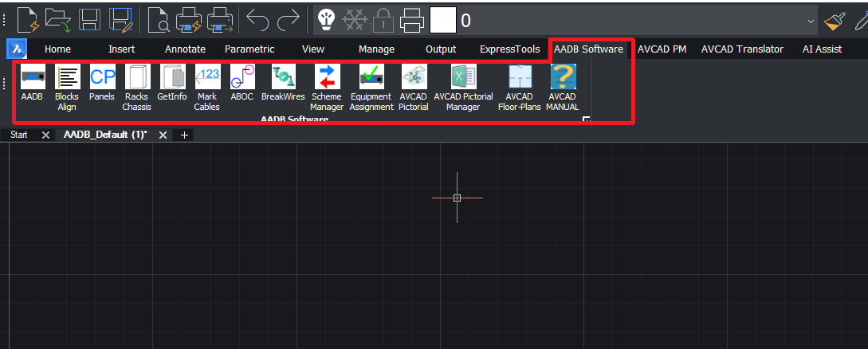Image resolution: width=868 pixels, height=349 pixels.
Task: Toggle the layer freeze snowflake icon
Action: (354, 21)
